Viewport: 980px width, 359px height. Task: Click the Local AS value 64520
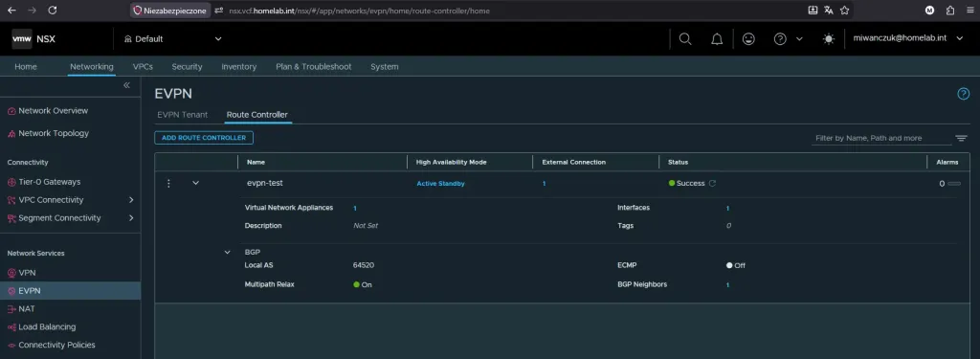(x=364, y=265)
